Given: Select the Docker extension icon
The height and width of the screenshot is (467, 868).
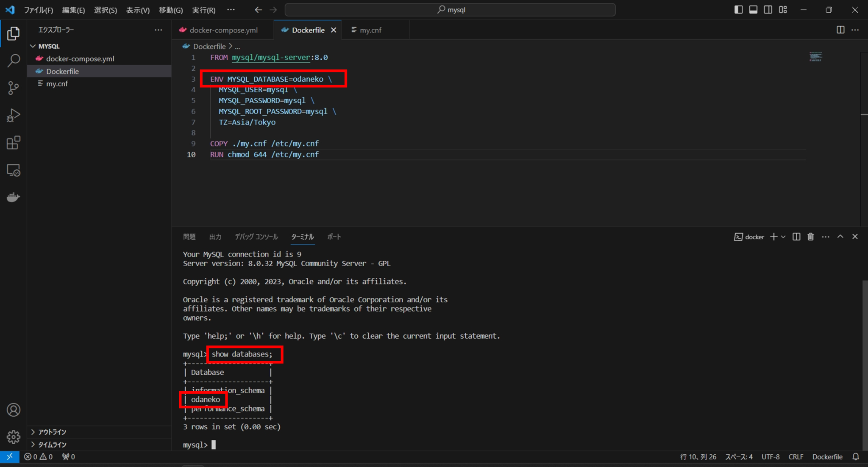Looking at the screenshot, I should [x=13, y=196].
